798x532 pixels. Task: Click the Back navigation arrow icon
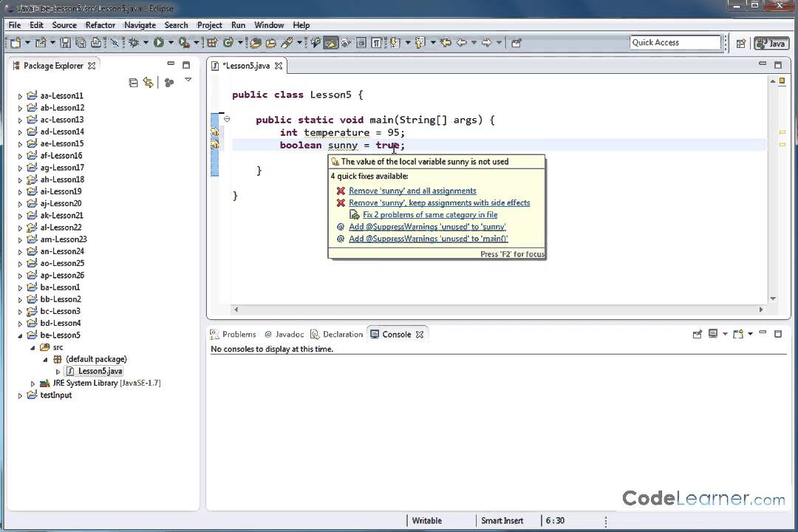coord(462,43)
